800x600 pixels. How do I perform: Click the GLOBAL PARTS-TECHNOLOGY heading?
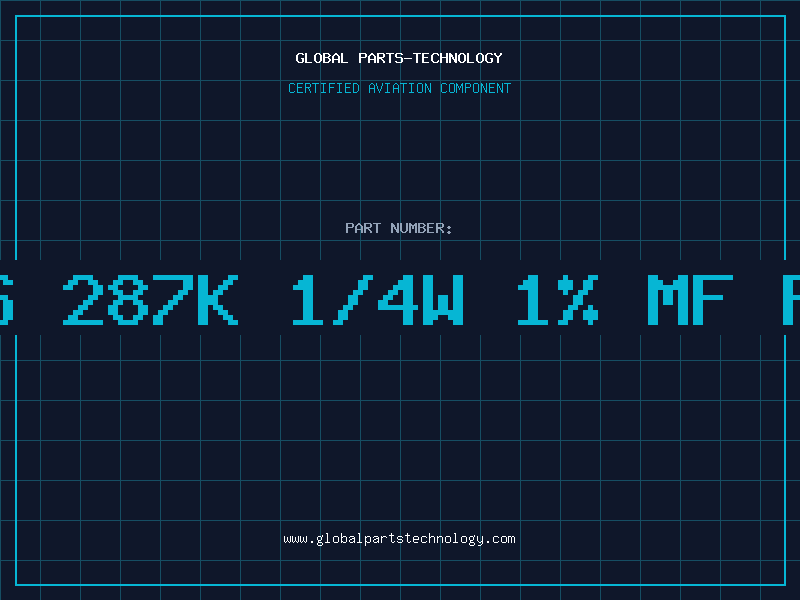pos(399,58)
